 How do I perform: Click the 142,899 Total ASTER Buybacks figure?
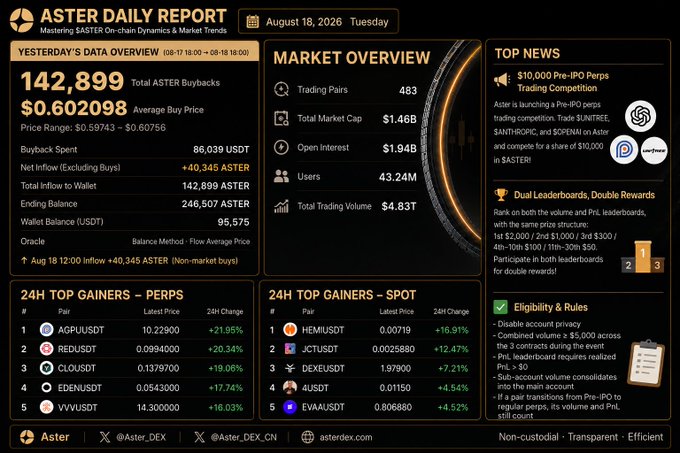(x=72, y=81)
